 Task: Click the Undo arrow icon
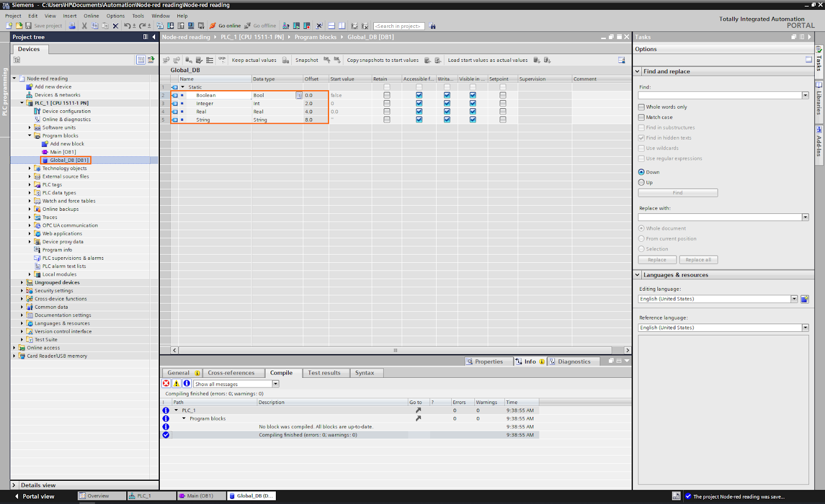click(x=127, y=26)
